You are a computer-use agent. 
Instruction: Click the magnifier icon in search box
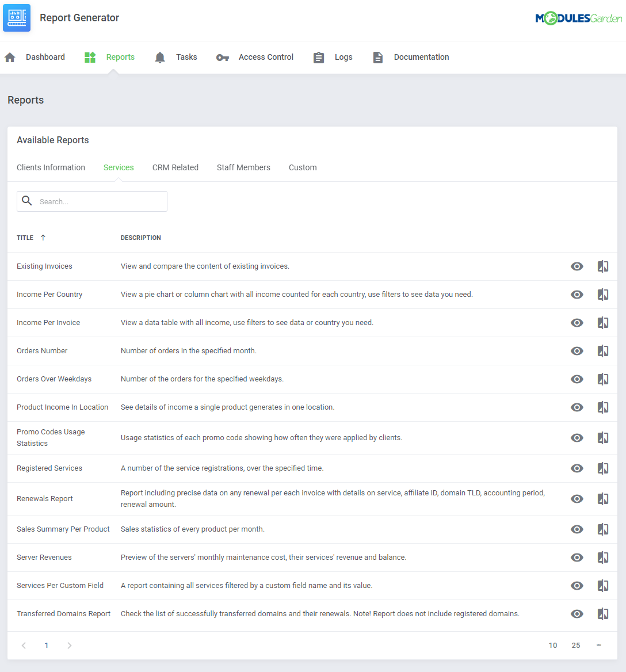pyautogui.click(x=27, y=201)
